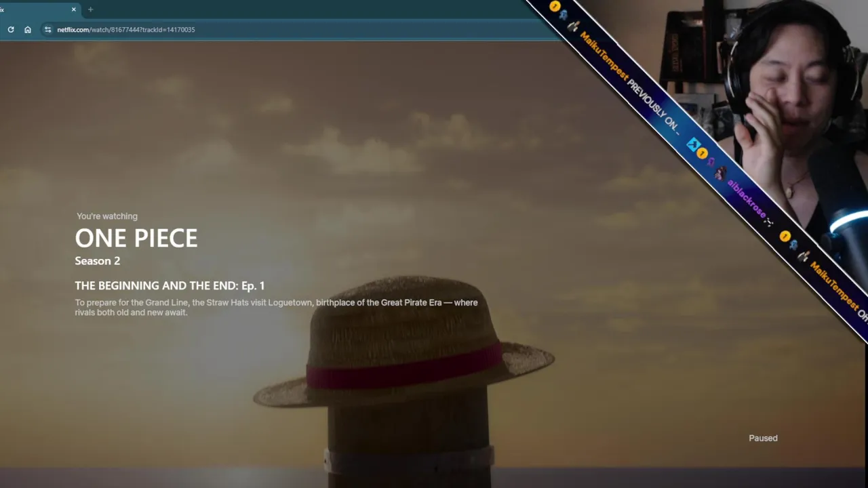The height and width of the screenshot is (488, 868).
Task: Close the current browser tab
Action: (x=74, y=9)
